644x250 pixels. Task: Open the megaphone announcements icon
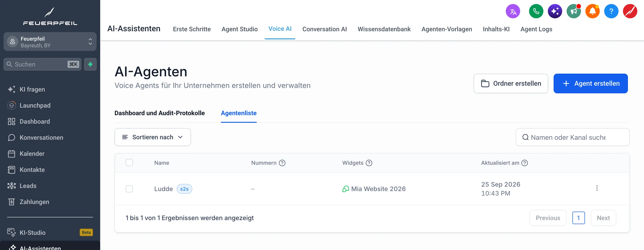574,11
